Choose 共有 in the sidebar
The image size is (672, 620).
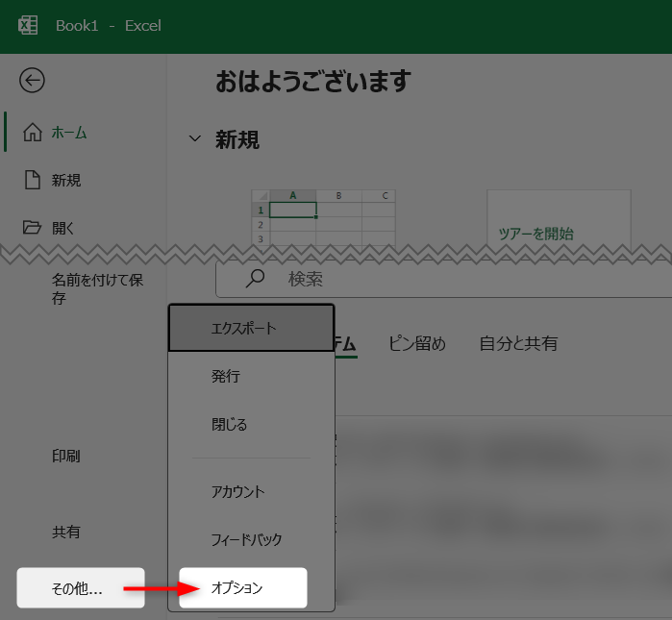[66, 532]
